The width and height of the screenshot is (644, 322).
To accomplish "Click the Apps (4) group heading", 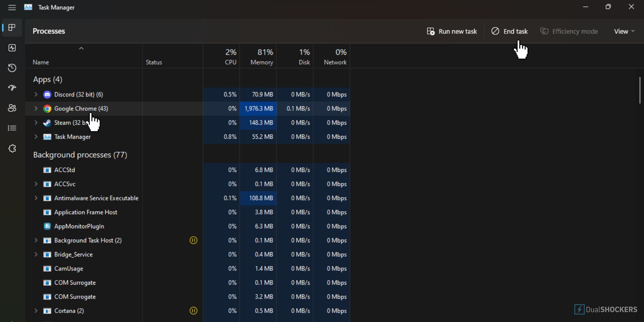I will (x=48, y=80).
